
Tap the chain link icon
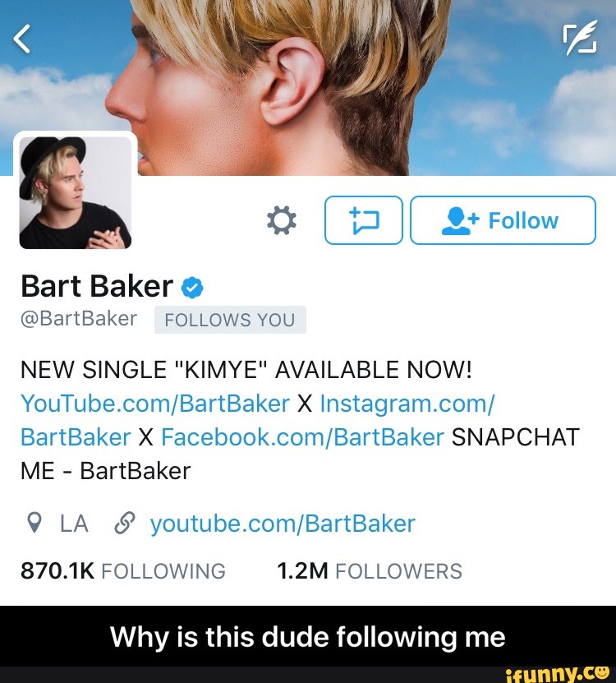125,523
